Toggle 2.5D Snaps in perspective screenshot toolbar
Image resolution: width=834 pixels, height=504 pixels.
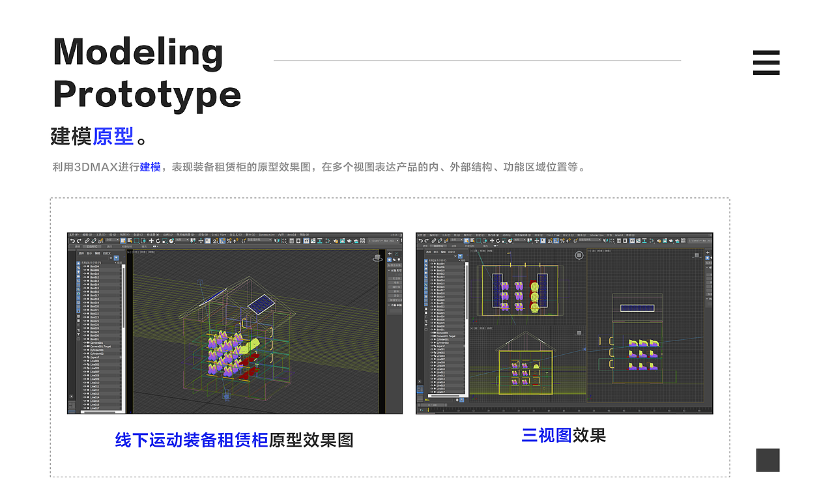[x=215, y=241]
